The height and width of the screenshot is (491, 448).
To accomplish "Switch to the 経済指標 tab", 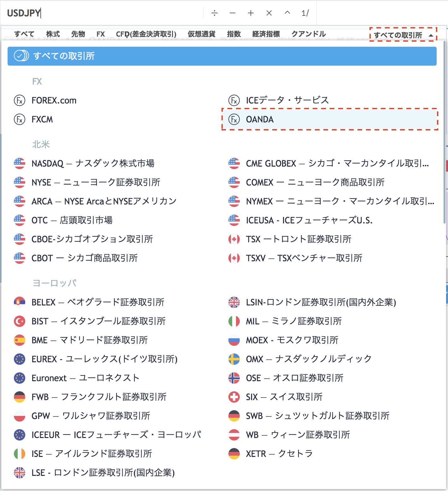I will pyautogui.click(x=266, y=34).
